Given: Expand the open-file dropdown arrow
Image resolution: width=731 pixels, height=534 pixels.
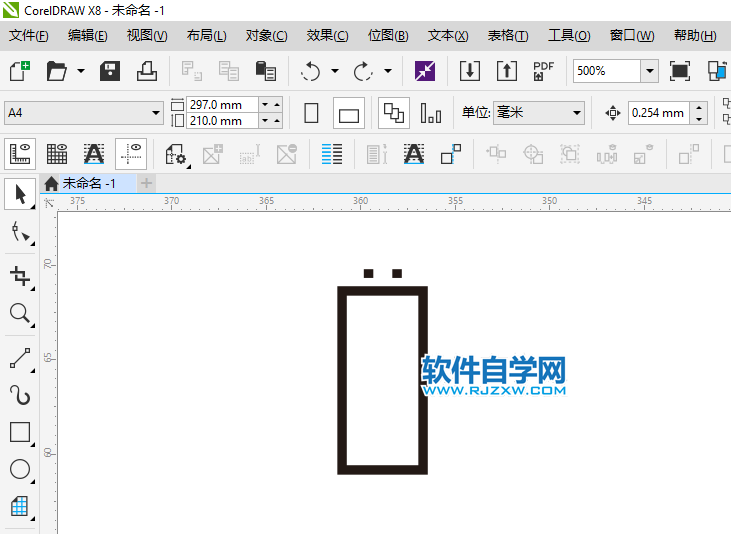Looking at the screenshot, I should [x=81, y=71].
